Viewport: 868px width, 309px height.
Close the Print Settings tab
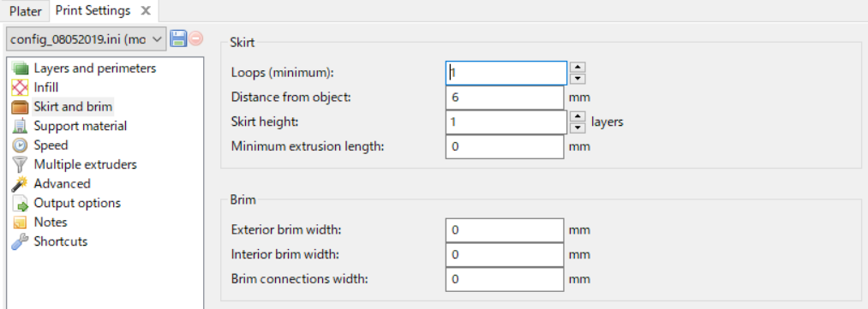pos(145,10)
